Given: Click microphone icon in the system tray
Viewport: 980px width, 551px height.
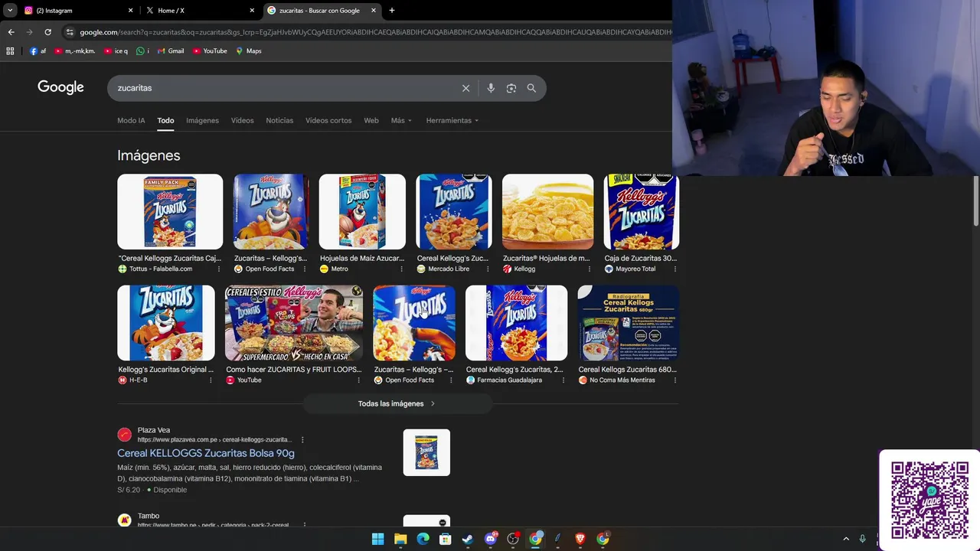Looking at the screenshot, I should [x=862, y=539].
